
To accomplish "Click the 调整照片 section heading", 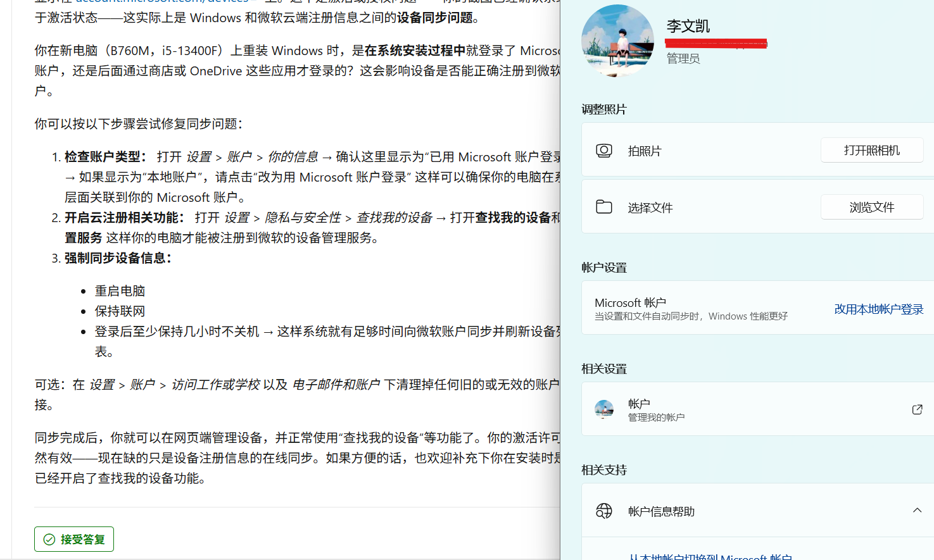I will pos(604,109).
